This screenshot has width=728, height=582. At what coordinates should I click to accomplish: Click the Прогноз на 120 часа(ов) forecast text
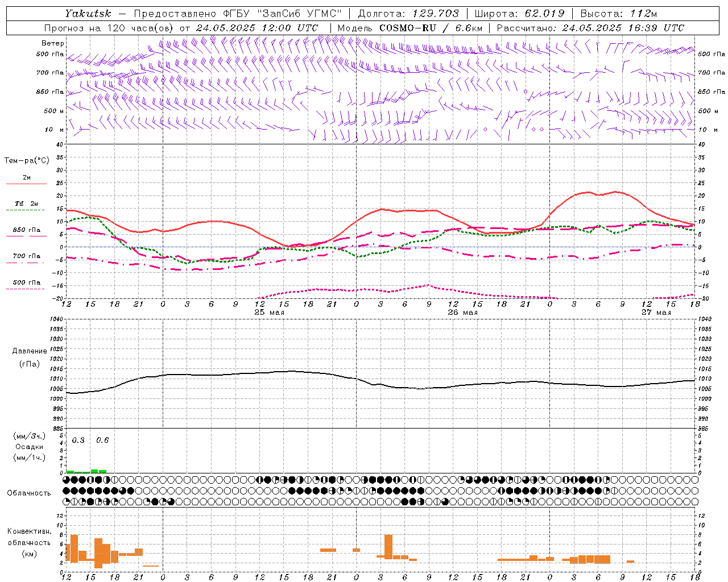pos(109,28)
